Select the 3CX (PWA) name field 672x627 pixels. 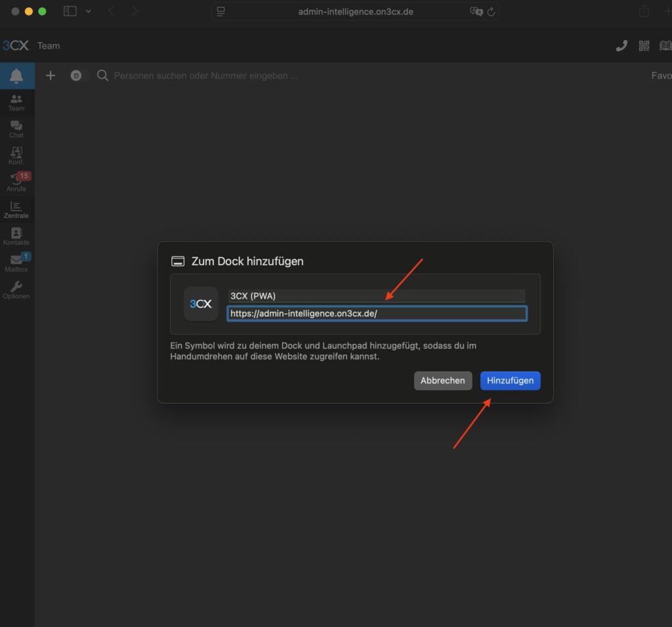point(377,296)
